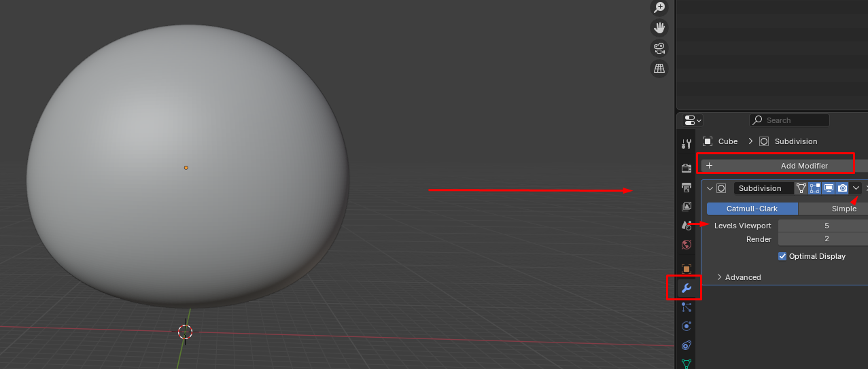
Task: Toggle the camera view gizmo
Action: click(x=659, y=48)
